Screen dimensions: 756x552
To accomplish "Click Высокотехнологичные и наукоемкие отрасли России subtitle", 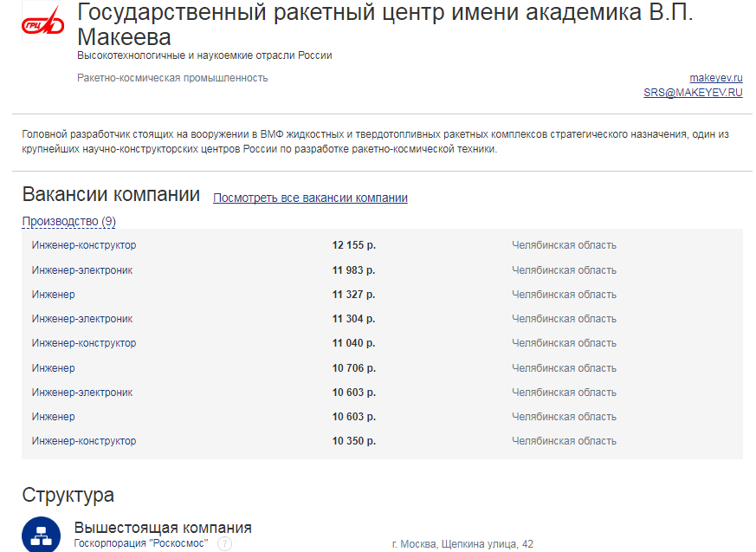I will tap(204, 55).
